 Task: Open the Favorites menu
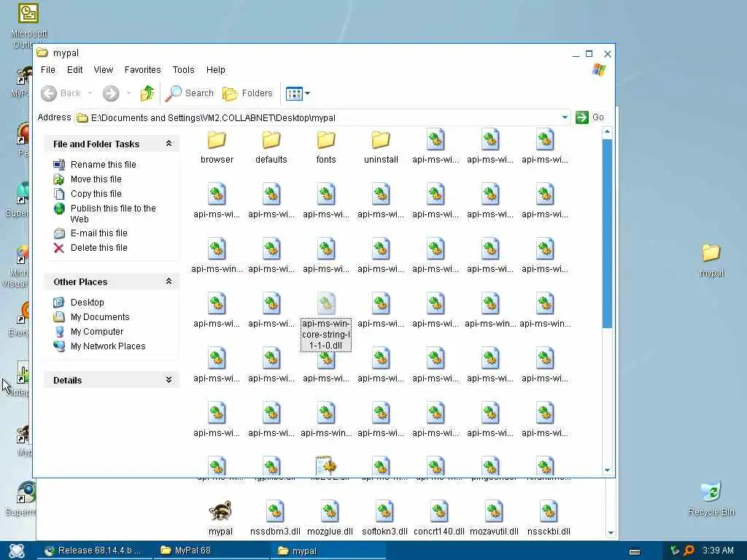click(x=142, y=69)
